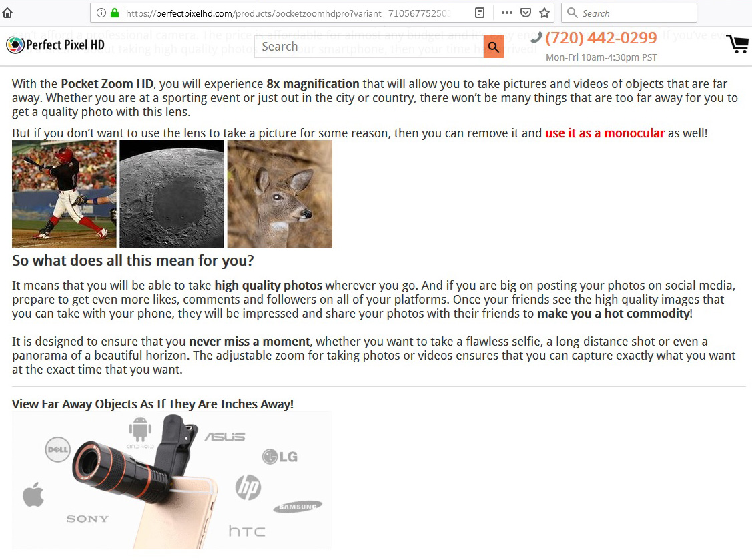Open the baseball player photo
752x560 pixels.
[64, 194]
